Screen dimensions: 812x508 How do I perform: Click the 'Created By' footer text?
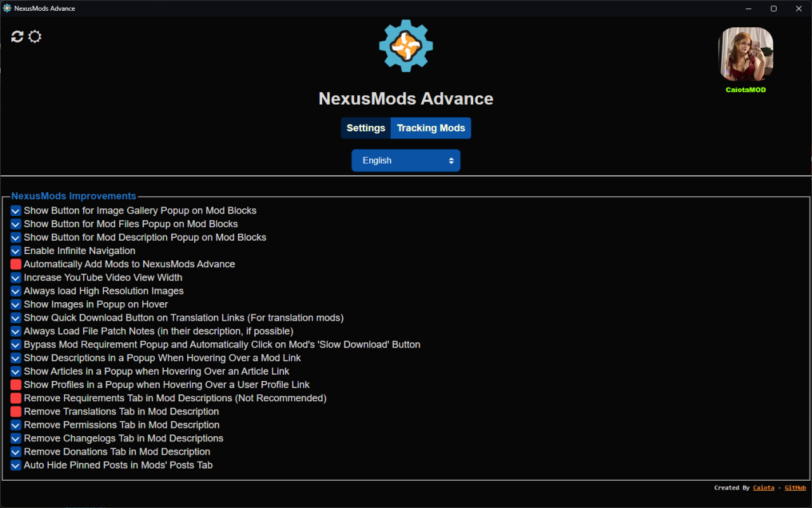732,488
